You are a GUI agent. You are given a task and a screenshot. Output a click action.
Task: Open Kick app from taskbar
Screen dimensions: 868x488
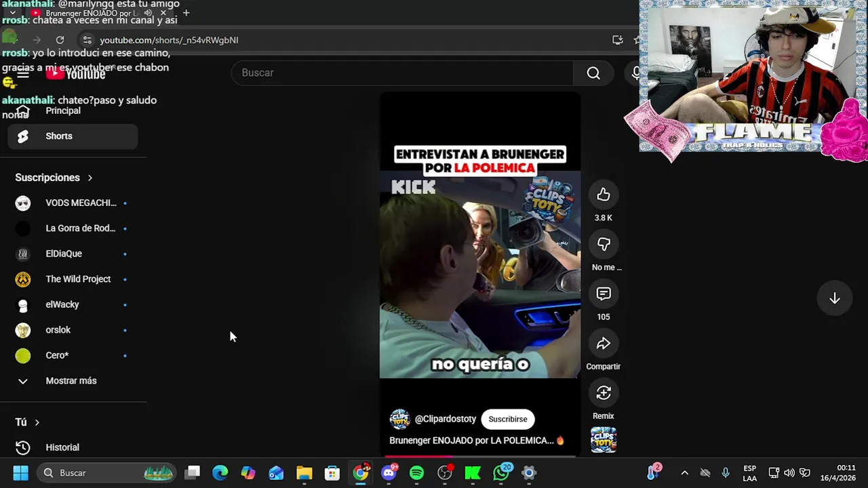click(x=473, y=473)
